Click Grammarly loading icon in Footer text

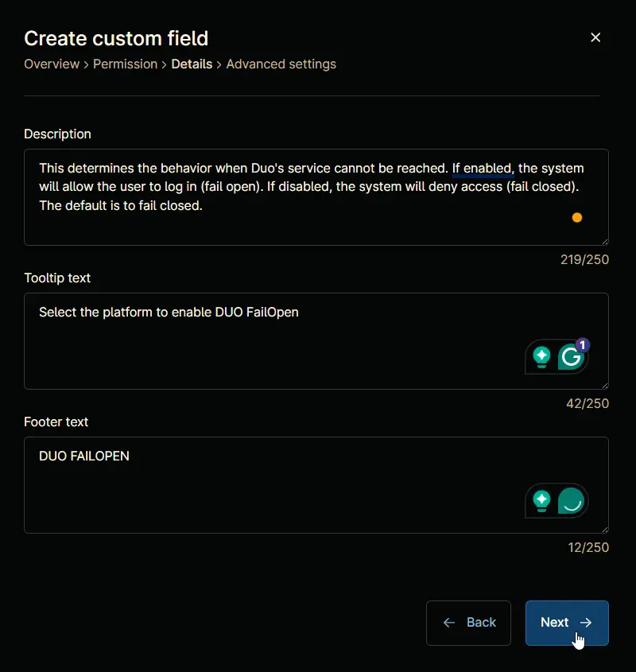click(572, 500)
